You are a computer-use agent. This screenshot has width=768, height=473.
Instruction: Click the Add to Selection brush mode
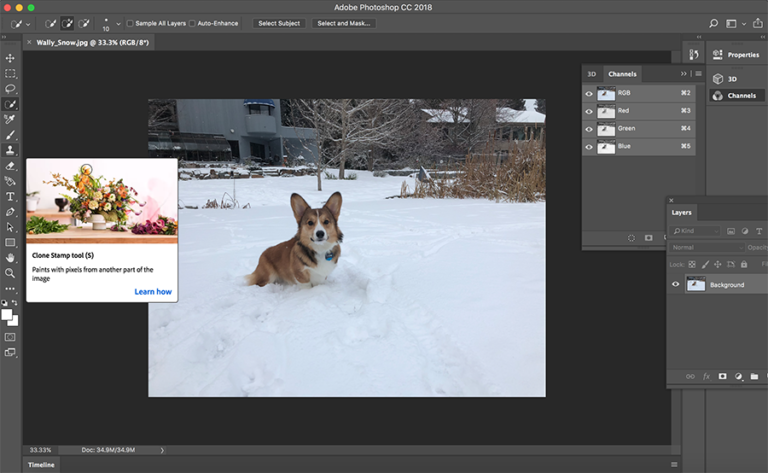click(x=67, y=23)
